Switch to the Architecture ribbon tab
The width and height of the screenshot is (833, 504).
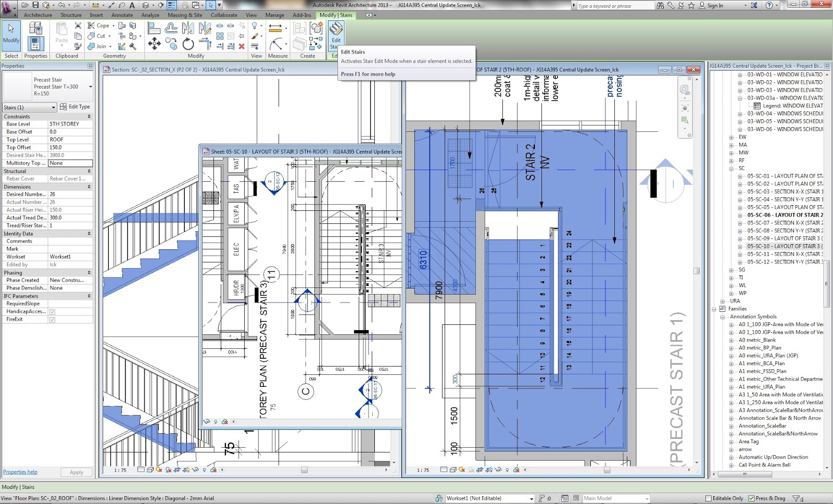coord(37,15)
